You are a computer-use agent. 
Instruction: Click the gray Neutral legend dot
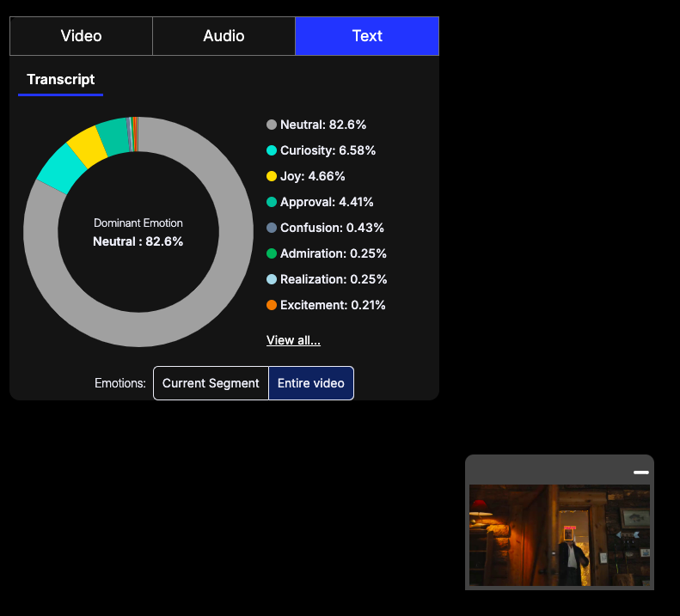point(272,125)
